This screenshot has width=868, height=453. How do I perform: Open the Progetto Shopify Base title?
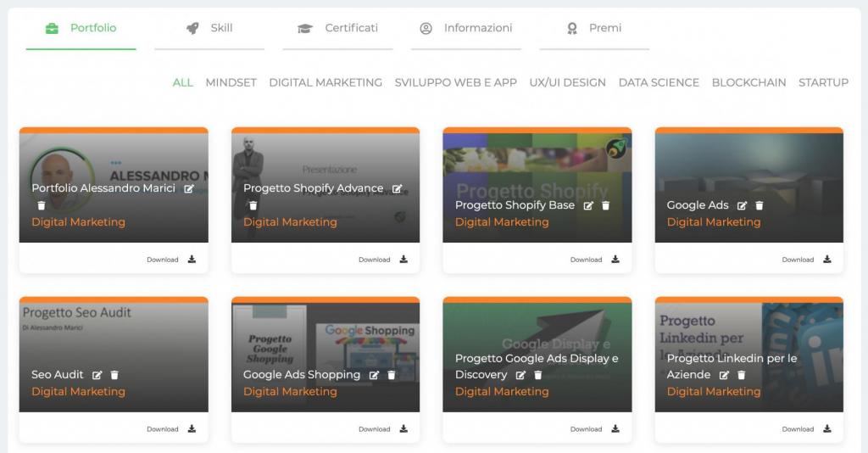[x=515, y=205]
